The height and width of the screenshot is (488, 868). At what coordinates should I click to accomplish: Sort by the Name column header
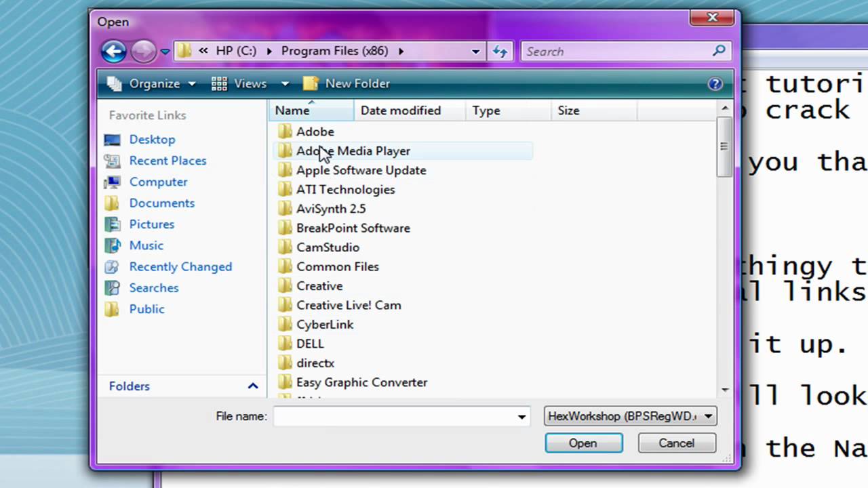point(312,110)
